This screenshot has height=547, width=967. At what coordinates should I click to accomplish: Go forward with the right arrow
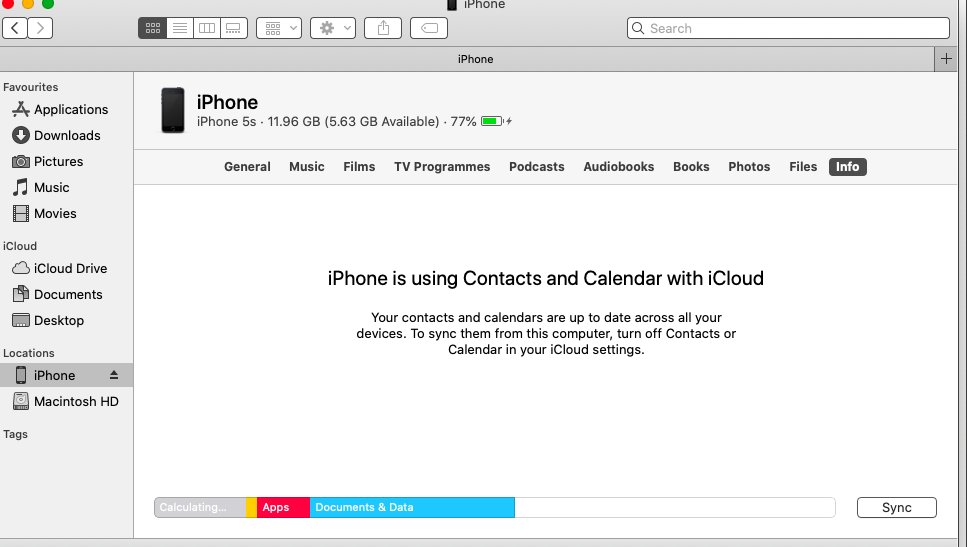coord(40,28)
